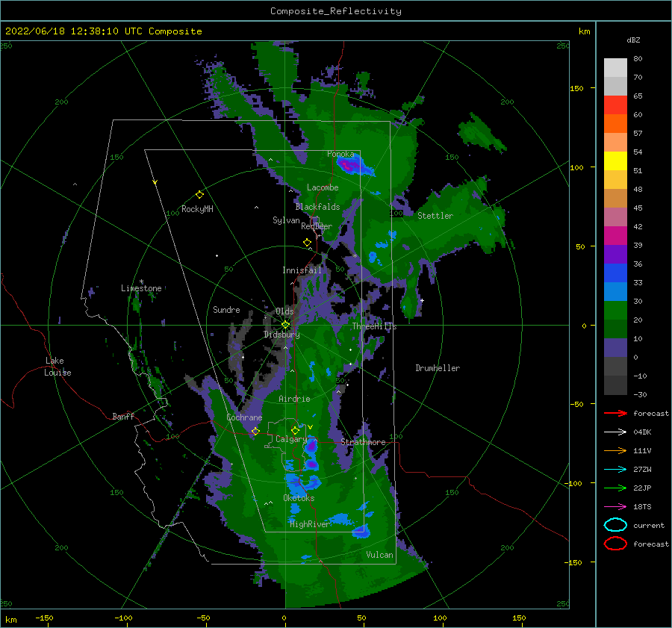
Task: Click the Cochrane city label
Action: [x=244, y=417]
